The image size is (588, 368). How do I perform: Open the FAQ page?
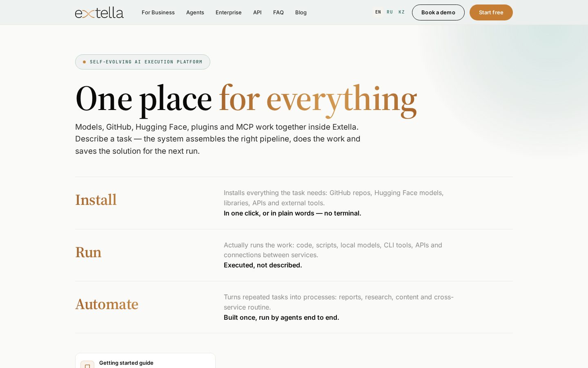(x=278, y=12)
